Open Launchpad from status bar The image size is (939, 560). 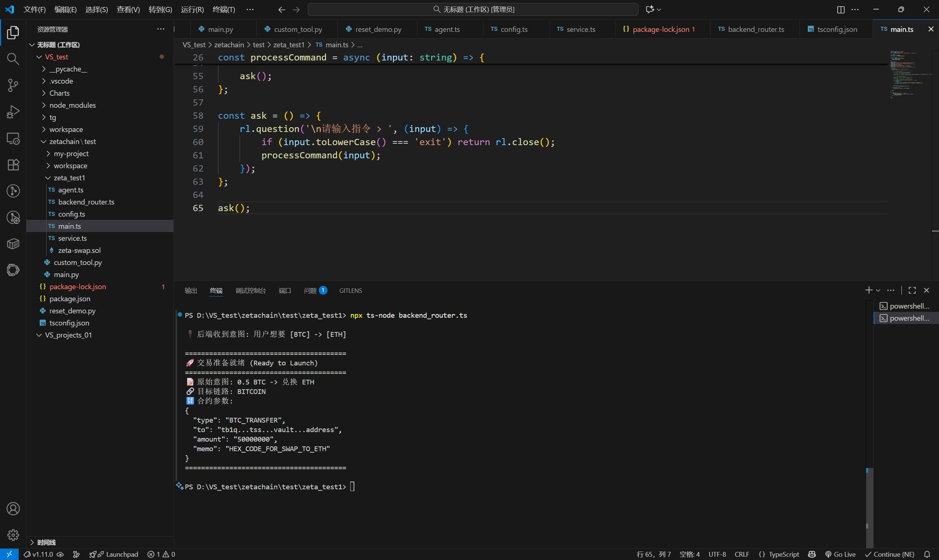tap(114, 555)
